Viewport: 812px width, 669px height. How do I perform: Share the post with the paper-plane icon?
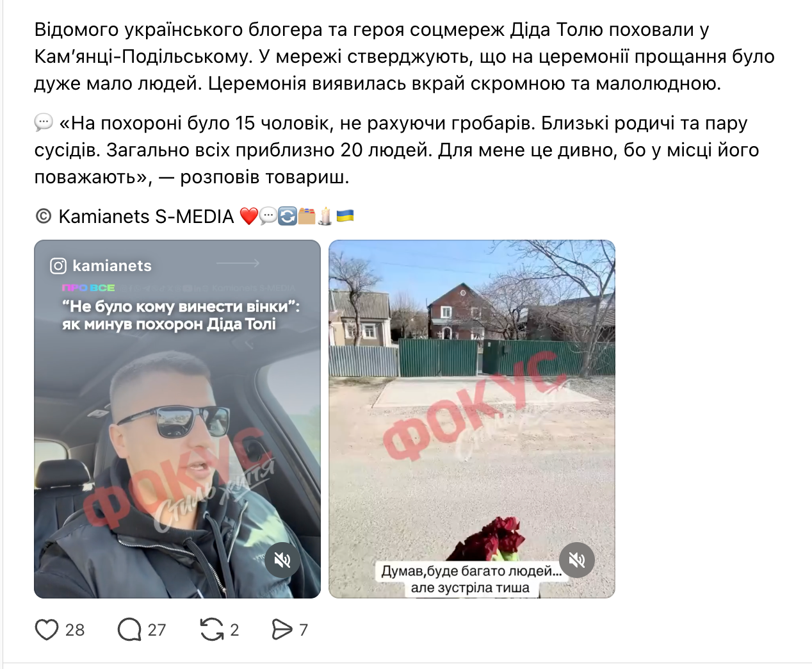282,630
